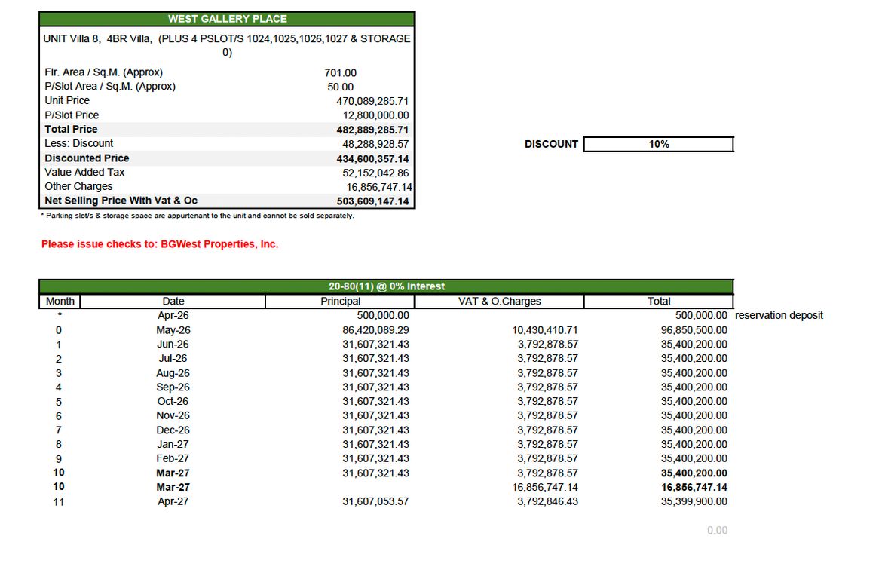Click the Apr-27 date cell

[173, 501]
